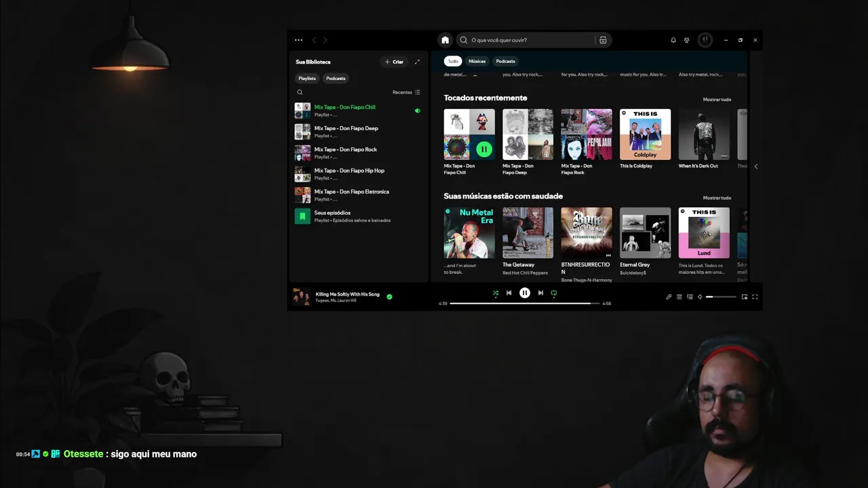The width and height of the screenshot is (868, 488).
Task: Open The Getaway album card
Action: click(528, 242)
